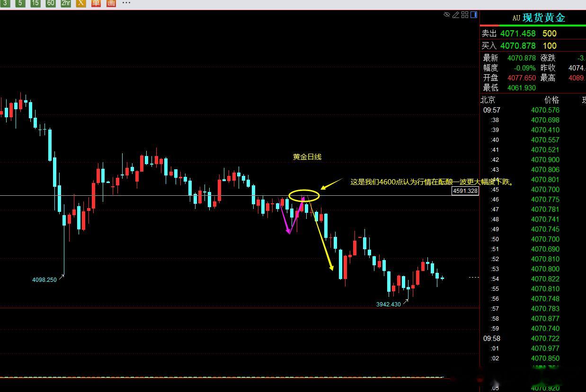The width and height of the screenshot is (586, 392).
Task: Switch to the 15-minute chart
Action: coord(35,3)
